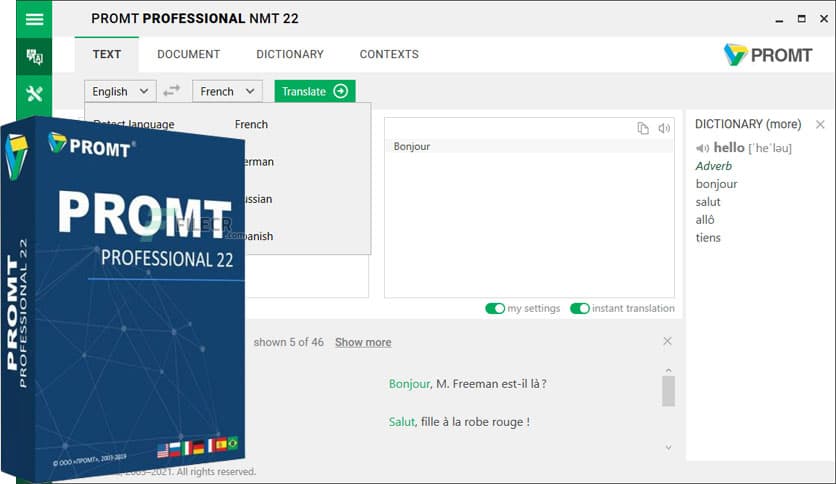
Task: Click the Show more link
Action: [363, 342]
